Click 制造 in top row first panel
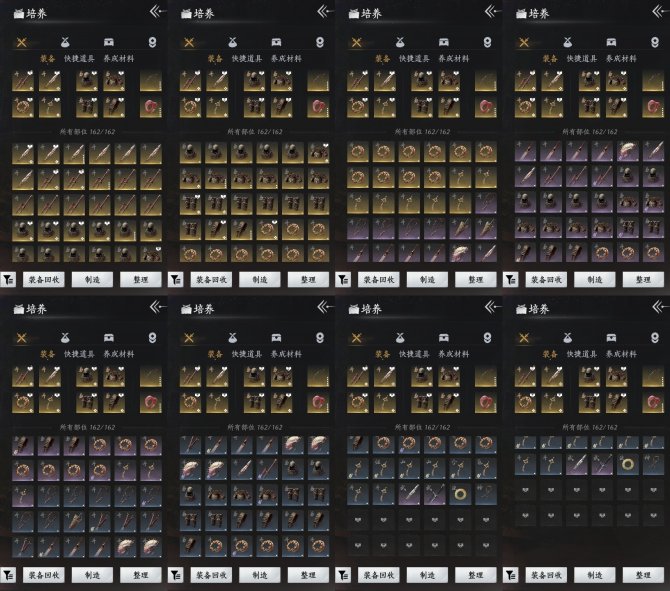 [x=92, y=279]
